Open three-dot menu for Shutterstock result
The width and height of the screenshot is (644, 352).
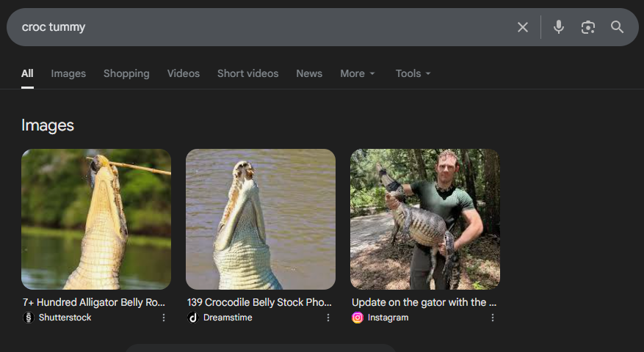(164, 318)
